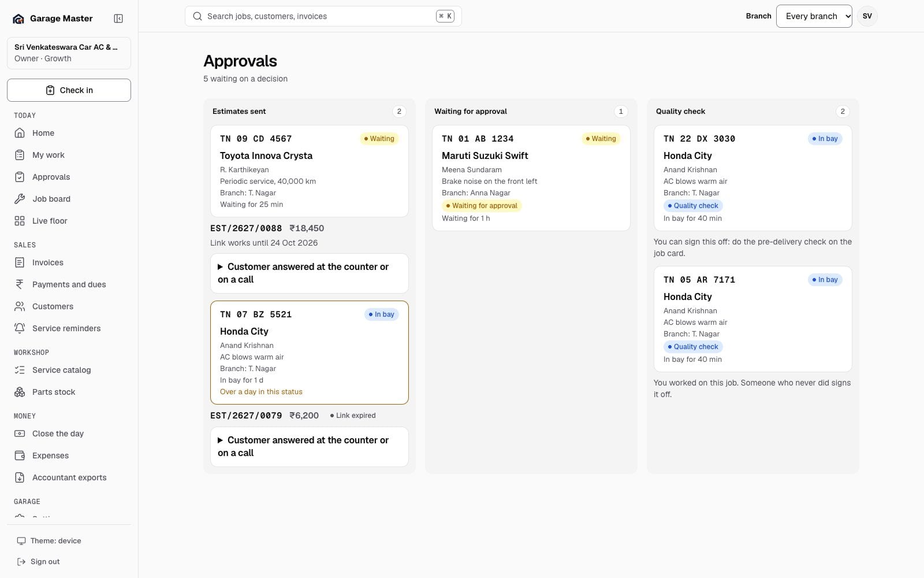Click the Live floor grid icon
Image resolution: width=924 pixels, height=578 pixels.
coord(20,221)
